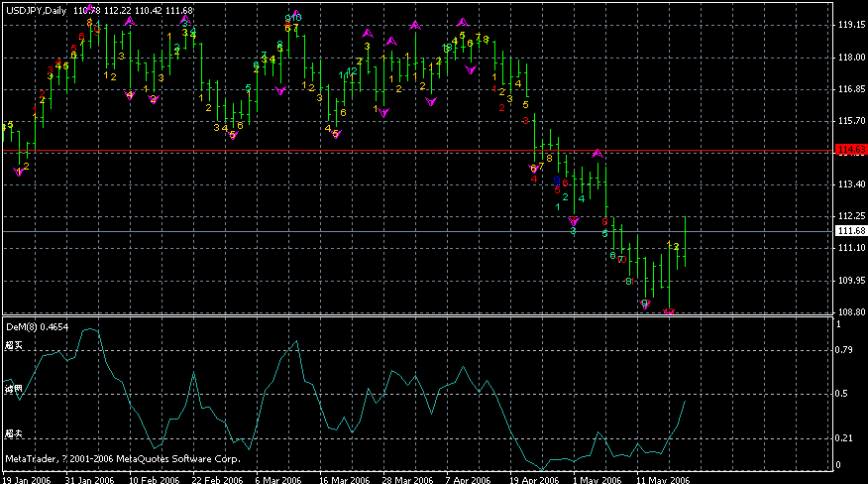Click the cyan 910 count label at chart top

(293, 18)
